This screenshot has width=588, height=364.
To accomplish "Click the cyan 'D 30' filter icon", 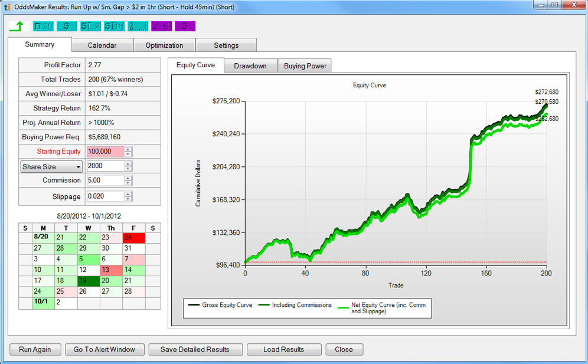I will (x=43, y=26).
